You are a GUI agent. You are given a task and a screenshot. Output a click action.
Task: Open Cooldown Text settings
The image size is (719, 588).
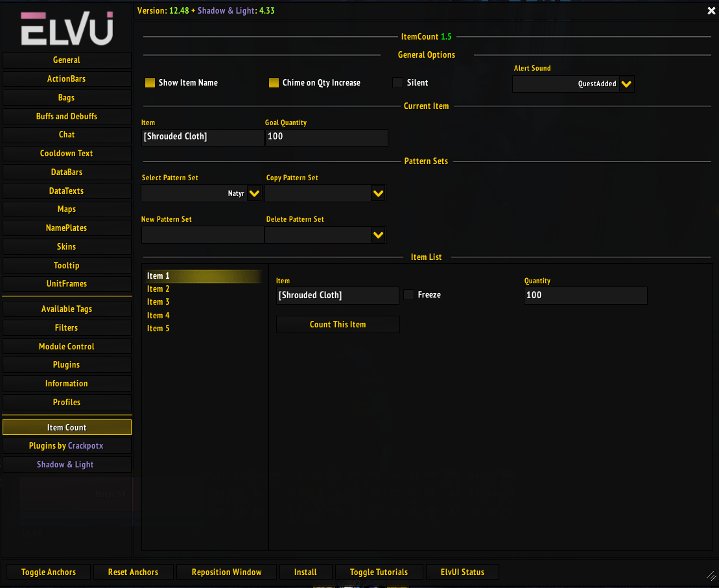pos(67,154)
